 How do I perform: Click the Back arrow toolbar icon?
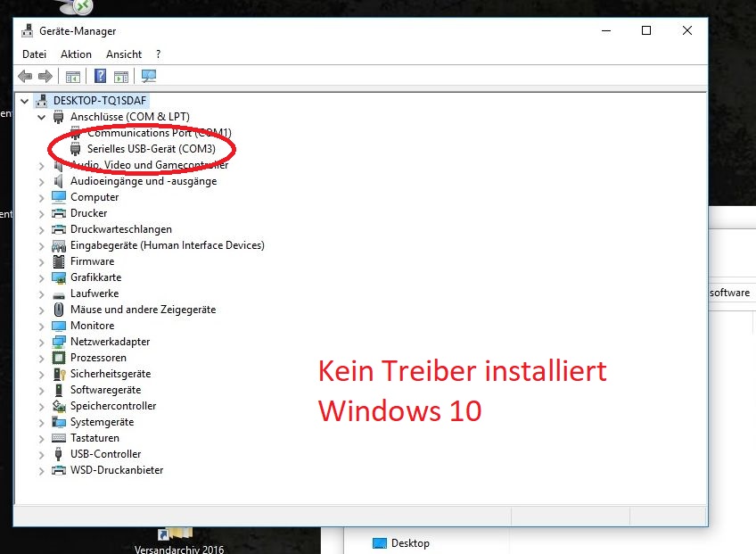click(x=25, y=77)
